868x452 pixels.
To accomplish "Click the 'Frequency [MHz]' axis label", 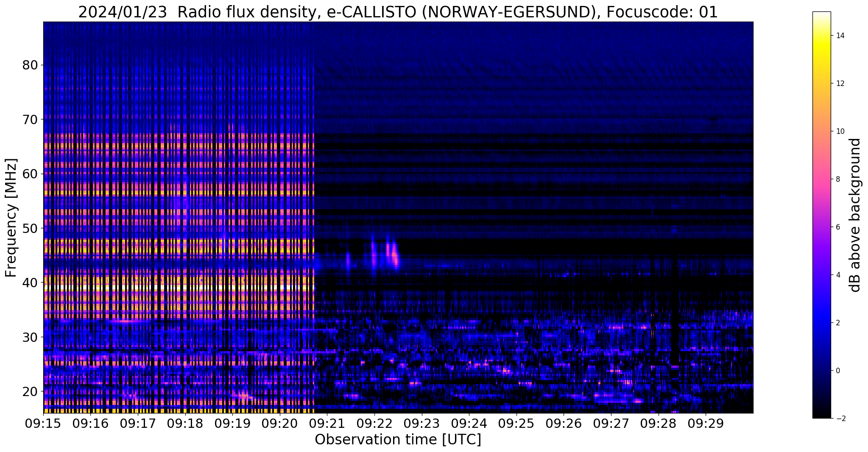I will [x=11, y=218].
